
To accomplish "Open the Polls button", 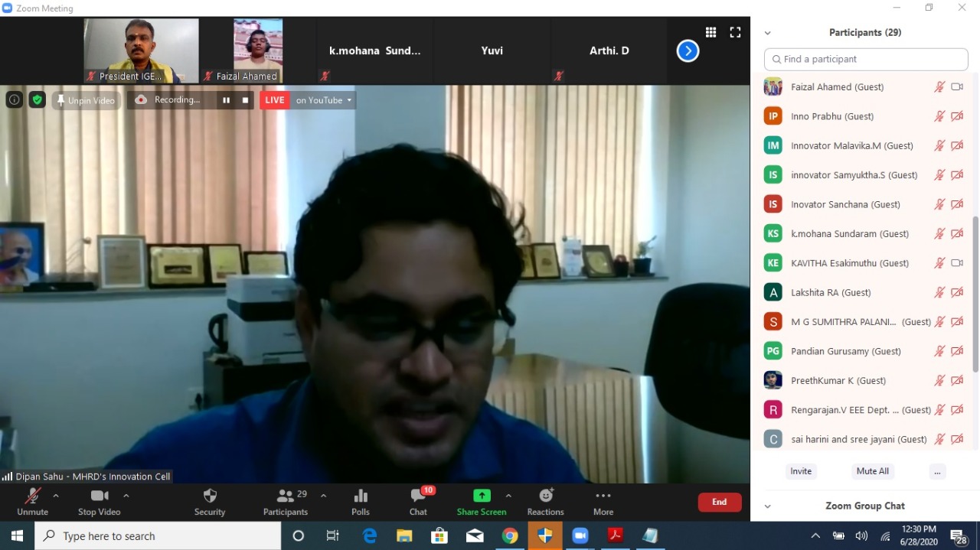I will tap(361, 501).
